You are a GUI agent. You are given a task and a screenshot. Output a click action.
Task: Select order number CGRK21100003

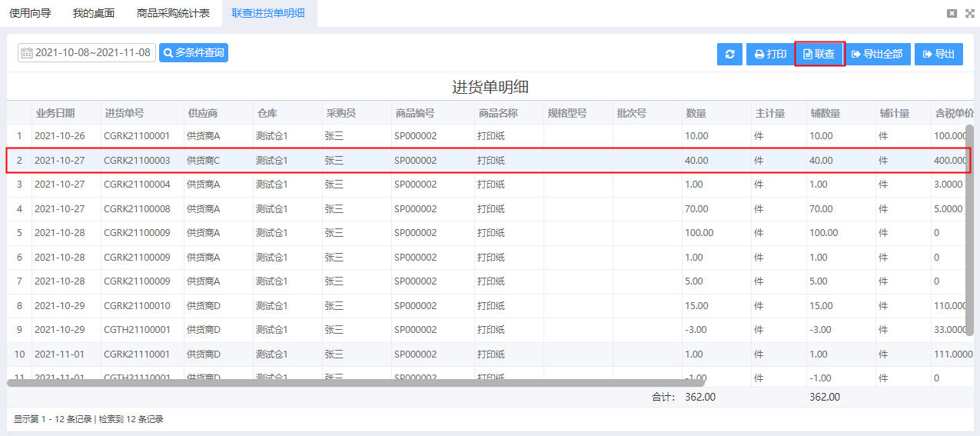click(x=137, y=161)
